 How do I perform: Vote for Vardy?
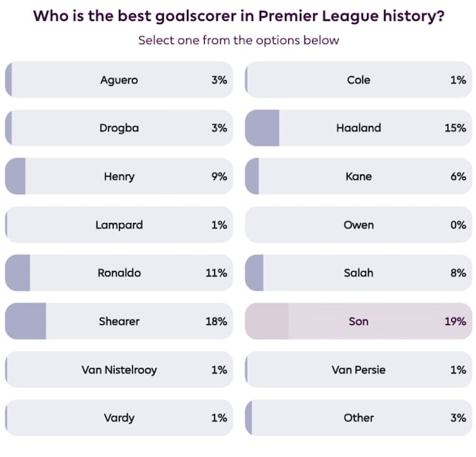[x=119, y=418]
